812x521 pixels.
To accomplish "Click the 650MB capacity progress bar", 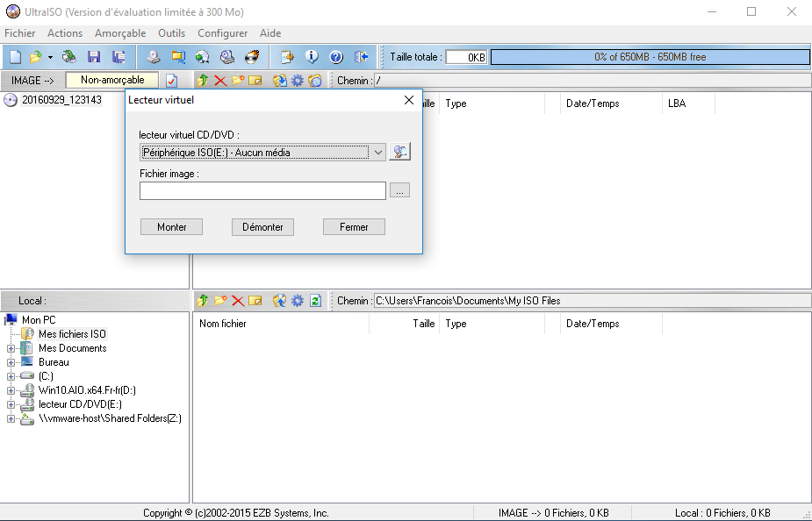I will (x=650, y=57).
